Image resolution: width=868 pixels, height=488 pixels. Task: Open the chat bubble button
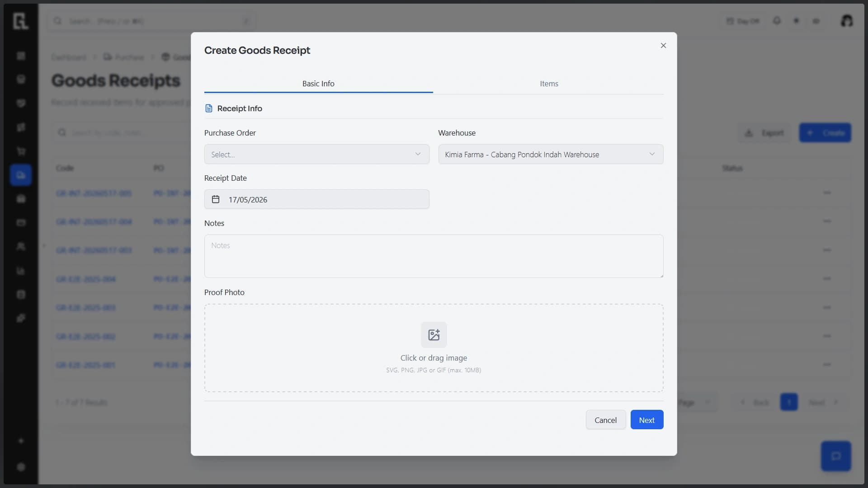click(835, 456)
